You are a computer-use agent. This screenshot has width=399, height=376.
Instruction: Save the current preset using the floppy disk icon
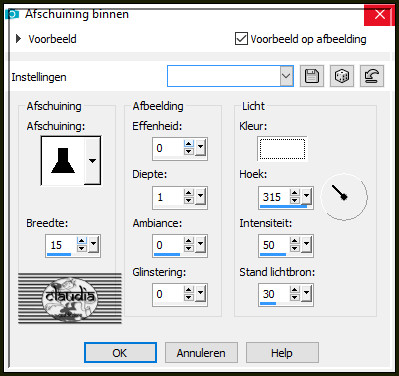coord(312,76)
